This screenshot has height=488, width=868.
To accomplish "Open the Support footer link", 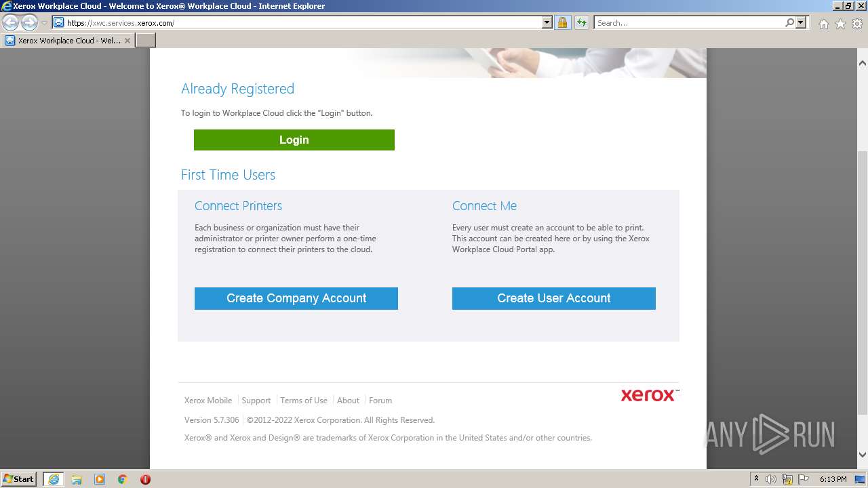I will point(256,401).
